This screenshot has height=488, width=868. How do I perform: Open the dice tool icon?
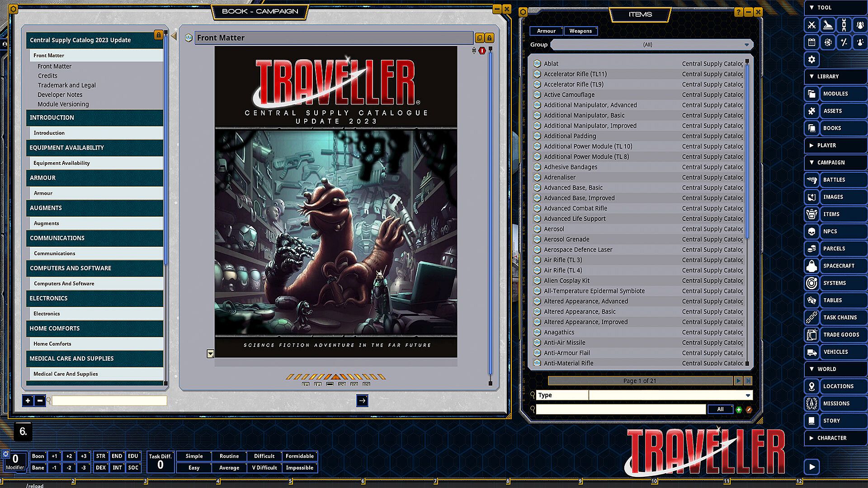pyautogui.click(x=828, y=42)
